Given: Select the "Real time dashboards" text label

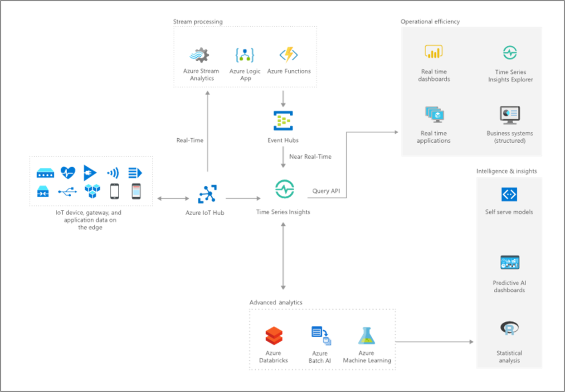Looking at the screenshot, I should [x=434, y=75].
